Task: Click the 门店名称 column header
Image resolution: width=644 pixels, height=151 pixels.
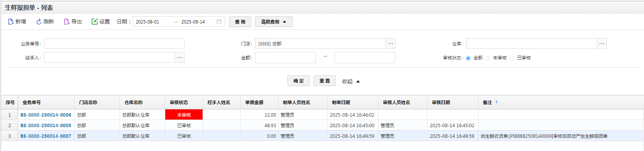Action: click(97, 103)
